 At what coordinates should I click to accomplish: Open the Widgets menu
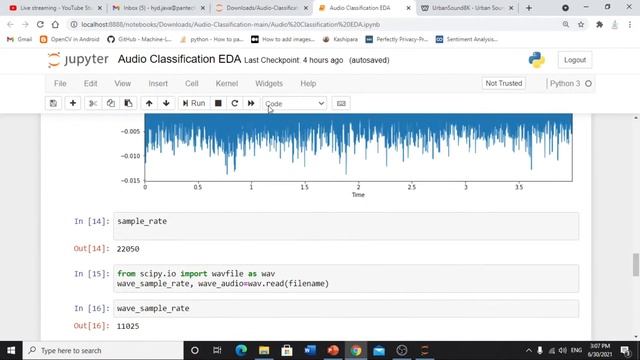269,83
